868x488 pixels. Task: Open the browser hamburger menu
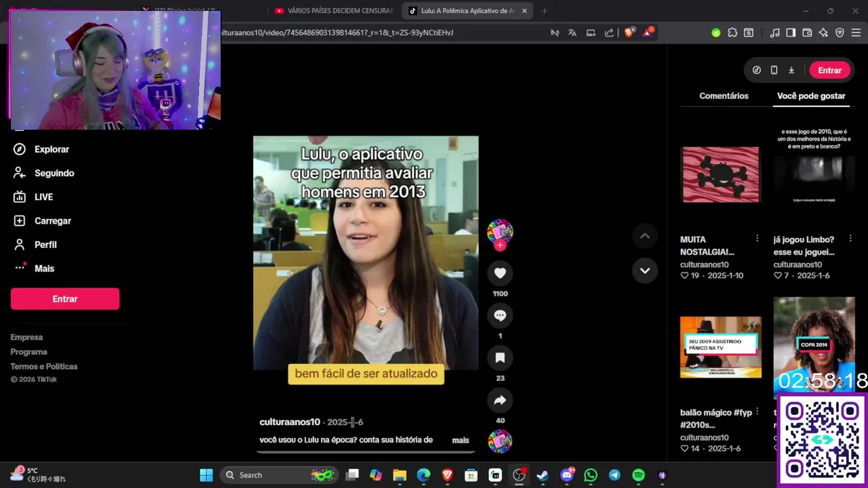tap(856, 33)
